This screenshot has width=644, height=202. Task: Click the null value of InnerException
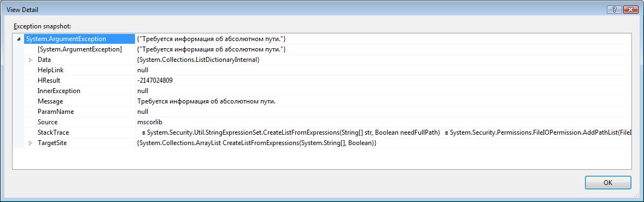click(x=143, y=91)
